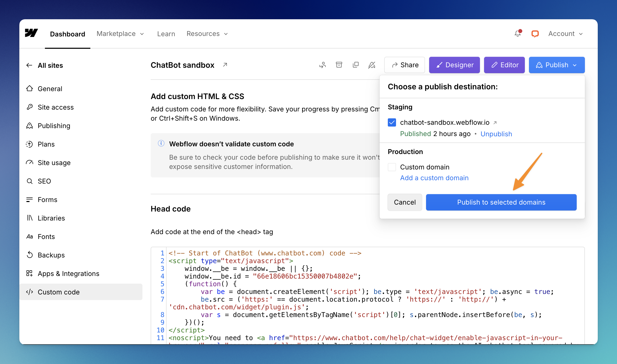The image size is (617, 364).
Task: Open the notifications bell
Action: [x=518, y=34]
